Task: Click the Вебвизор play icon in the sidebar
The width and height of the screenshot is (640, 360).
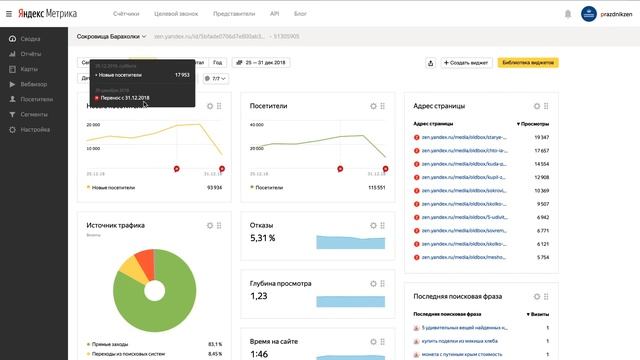Action: pyautogui.click(x=12, y=84)
